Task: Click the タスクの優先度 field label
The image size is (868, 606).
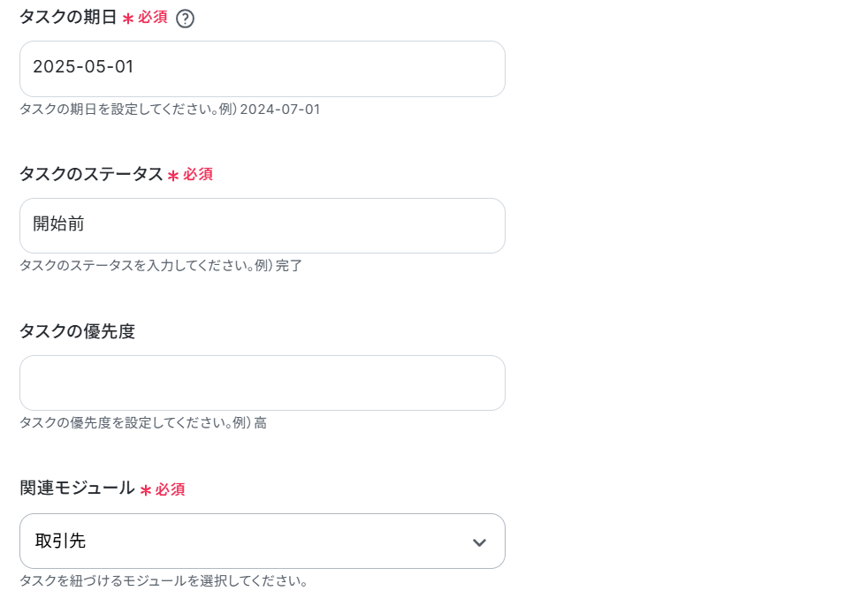Action: pyautogui.click(x=78, y=331)
